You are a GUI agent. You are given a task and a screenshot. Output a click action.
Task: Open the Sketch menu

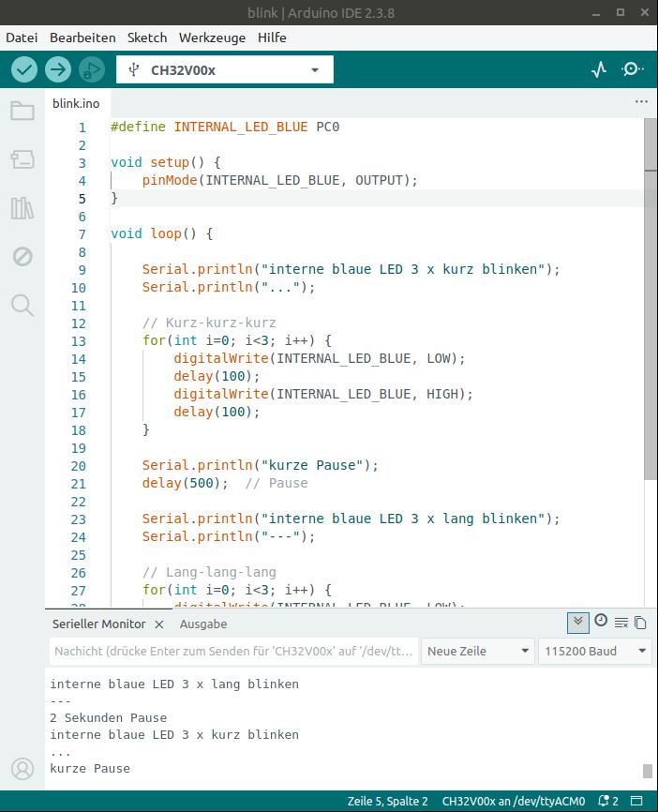click(147, 38)
